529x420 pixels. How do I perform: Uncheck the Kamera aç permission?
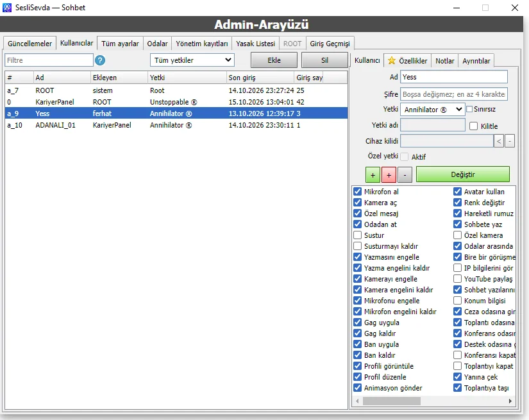tap(357, 203)
